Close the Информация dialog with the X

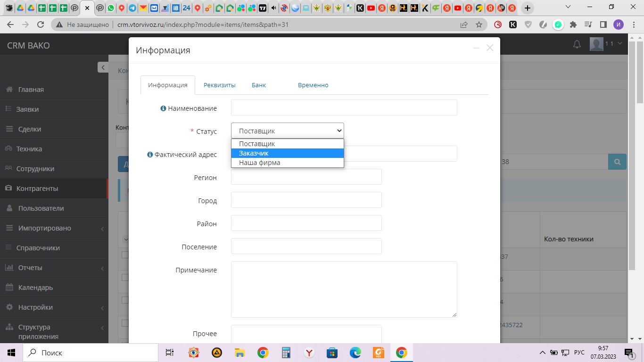point(490,48)
